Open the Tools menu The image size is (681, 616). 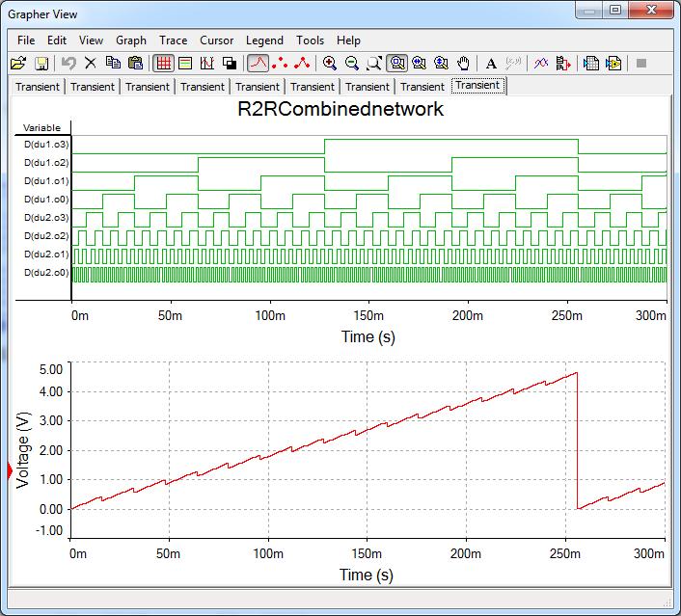click(310, 40)
